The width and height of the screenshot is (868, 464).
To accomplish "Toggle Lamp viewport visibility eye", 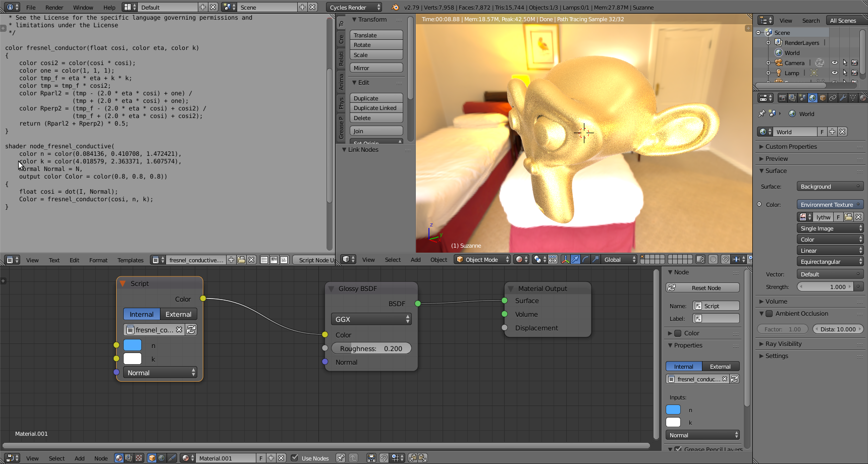I will pyautogui.click(x=835, y=73).
